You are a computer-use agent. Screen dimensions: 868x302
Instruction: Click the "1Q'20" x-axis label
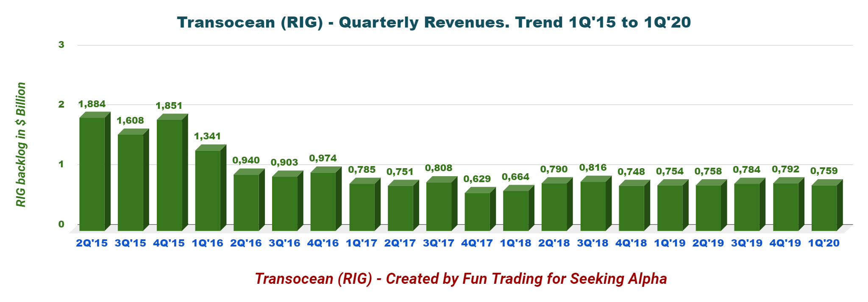coord(824,243)
